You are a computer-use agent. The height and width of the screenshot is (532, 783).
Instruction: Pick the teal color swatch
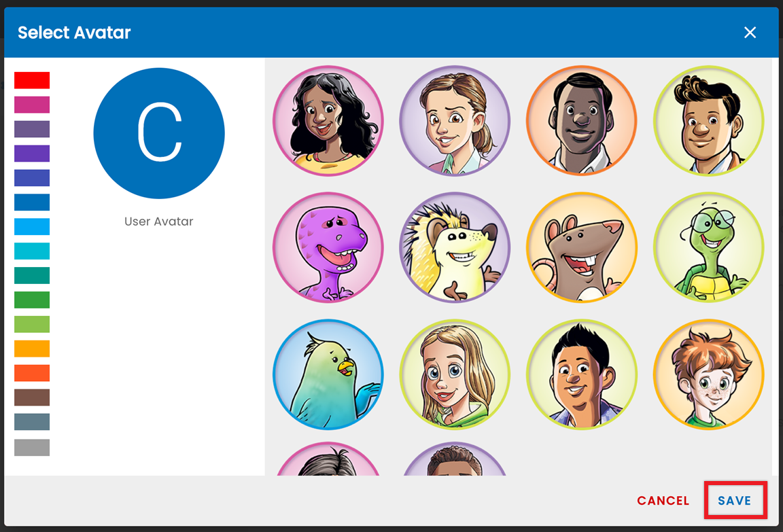(32, 275)
